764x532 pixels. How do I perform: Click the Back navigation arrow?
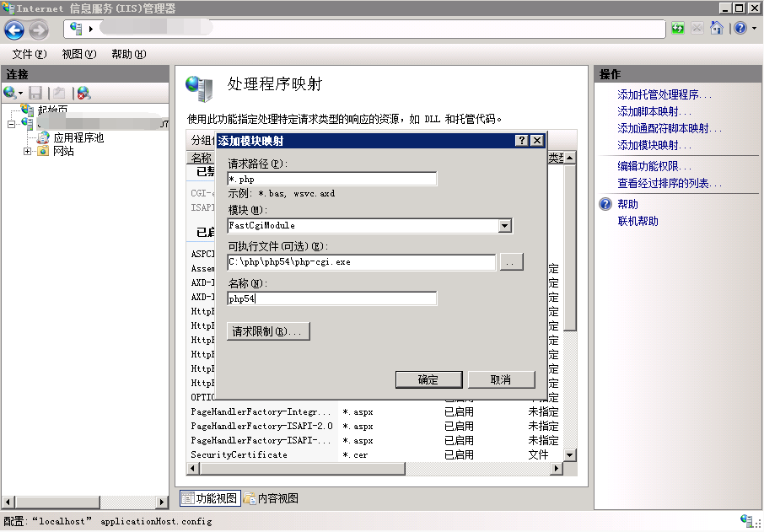[x=14, y=30]
